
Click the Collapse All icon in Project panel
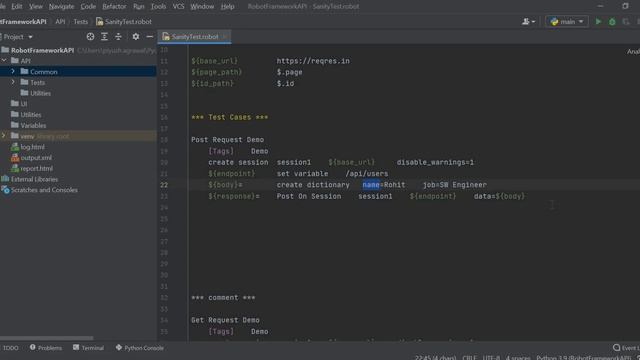click(x=118, y=37)
